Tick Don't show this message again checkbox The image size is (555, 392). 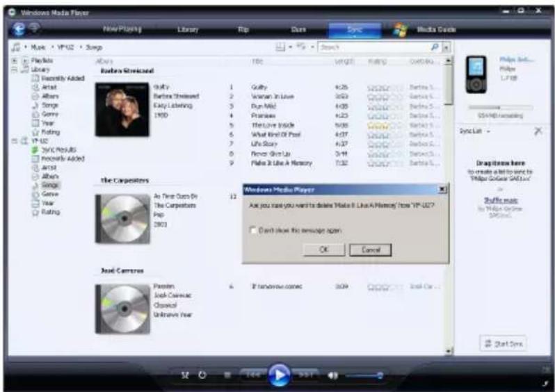(252, 230)
